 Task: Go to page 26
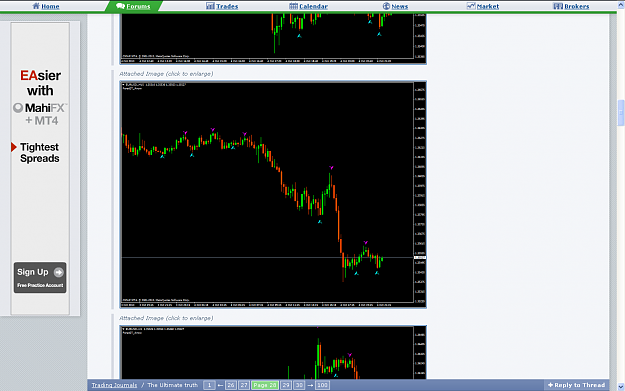tap(230, 385)
